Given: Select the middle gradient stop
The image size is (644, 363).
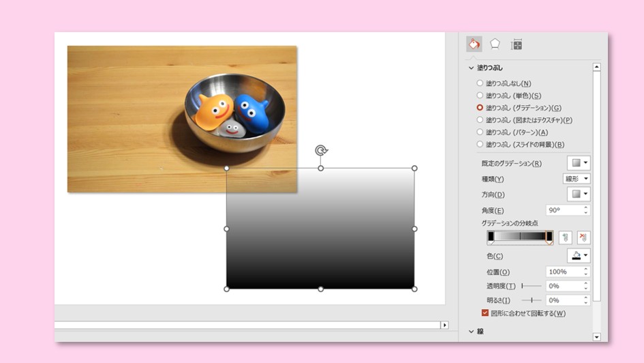Looking at the screenshot, I should click(520, 236).
